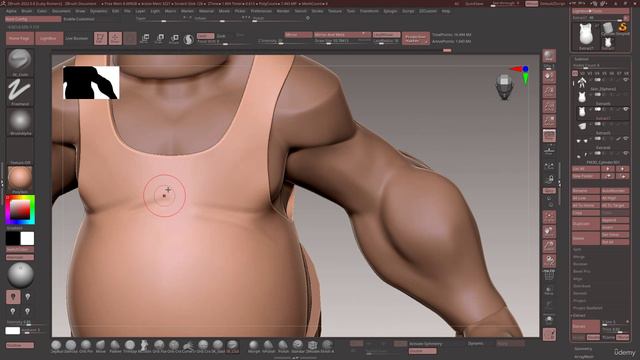Viewport: 640px width, 360px height.
Task: Select the Cylinder tool thumbnail
Action: pos(608,29)
